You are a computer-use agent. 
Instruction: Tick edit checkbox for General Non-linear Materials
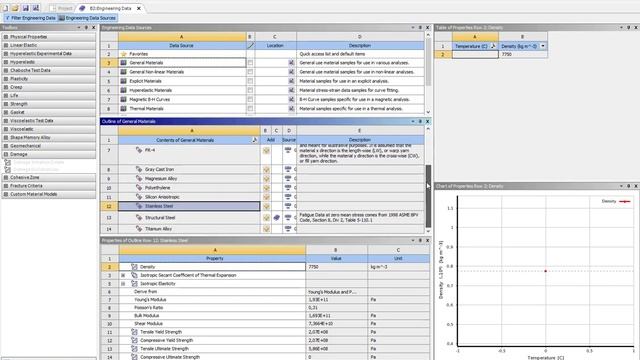tap(250, 72)
